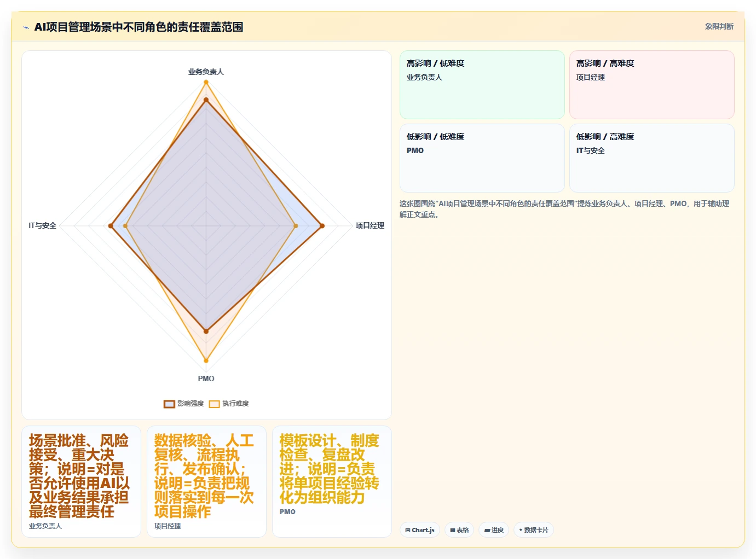Click IT与安全 text in the 低影响 / 高难度 card

click(590, 150)
